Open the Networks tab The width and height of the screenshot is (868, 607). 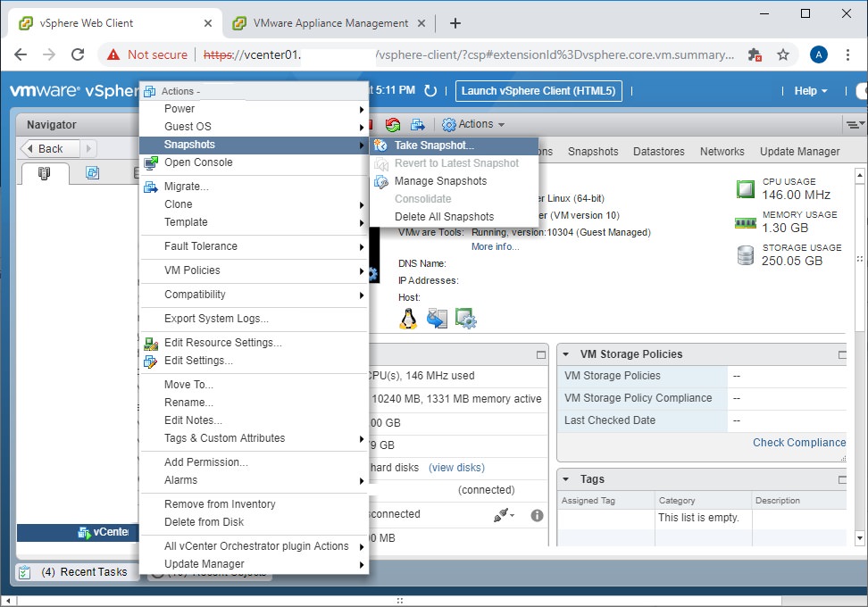click(722, 152)
